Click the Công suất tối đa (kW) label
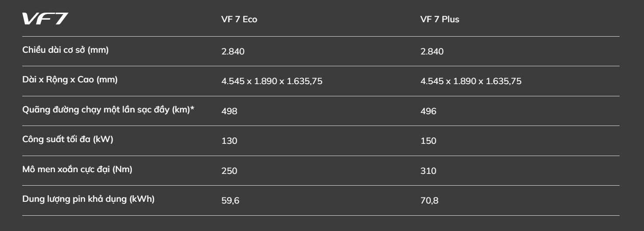 pos(68,139)
